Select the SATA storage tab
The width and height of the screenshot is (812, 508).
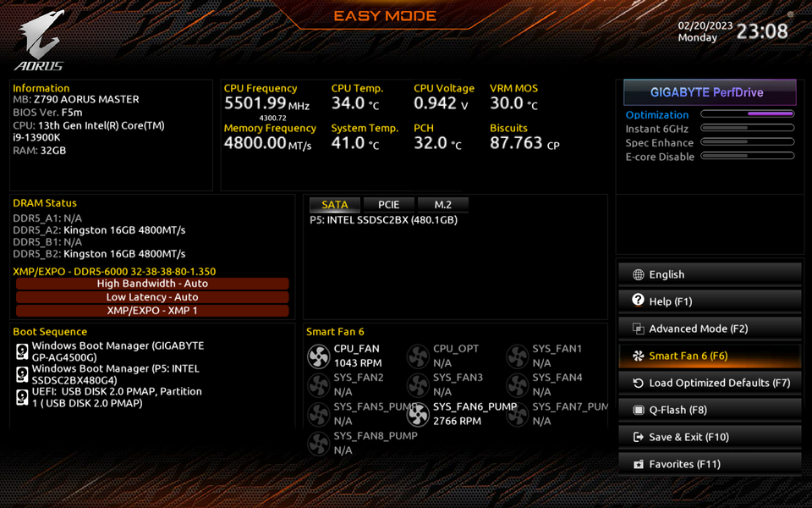point(335,205)
